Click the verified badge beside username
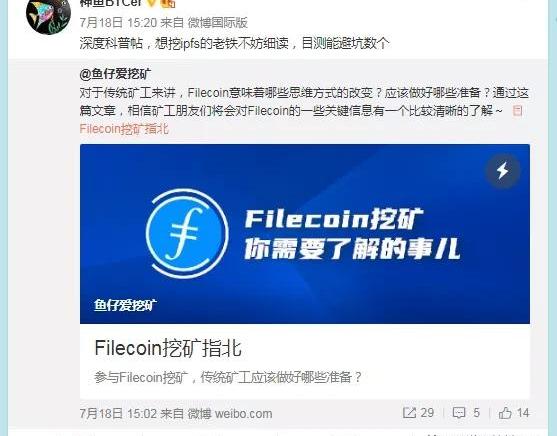The image size is (557, 436). click(152, 3)
